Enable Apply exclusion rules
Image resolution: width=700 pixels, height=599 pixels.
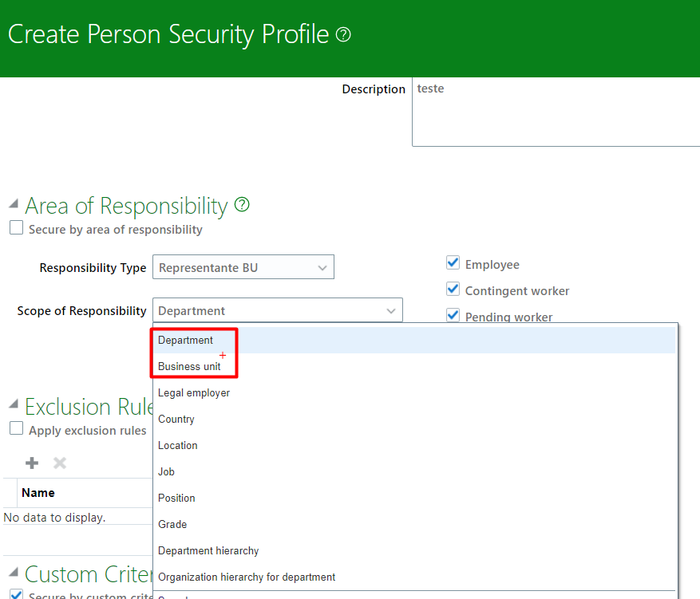click(x=16, y=428)
